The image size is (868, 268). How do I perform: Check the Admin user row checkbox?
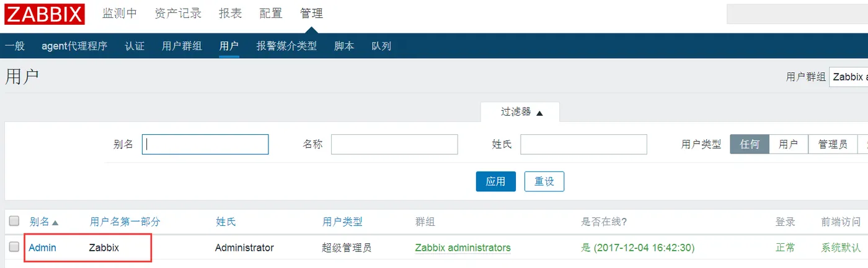point(14,247)
